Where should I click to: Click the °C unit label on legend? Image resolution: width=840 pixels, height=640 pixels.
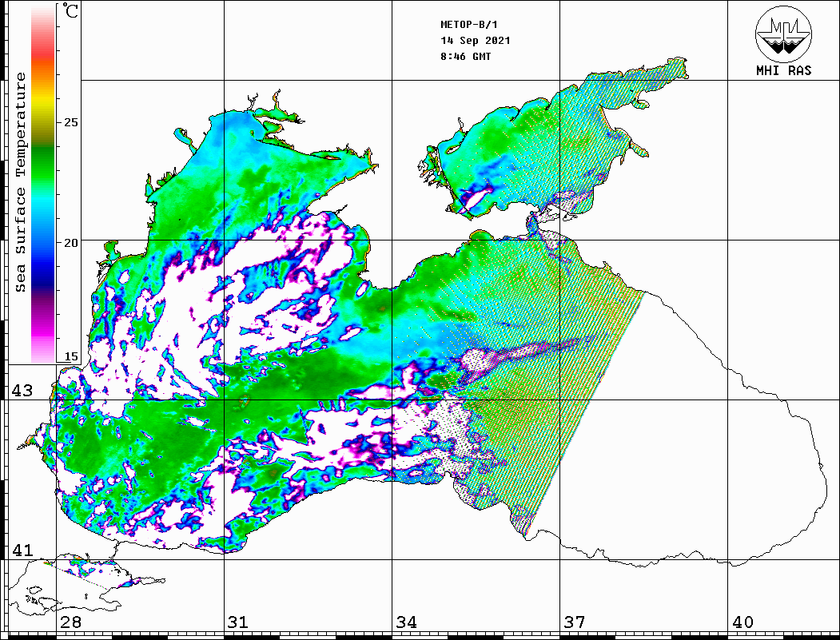(x=70, y=10)
